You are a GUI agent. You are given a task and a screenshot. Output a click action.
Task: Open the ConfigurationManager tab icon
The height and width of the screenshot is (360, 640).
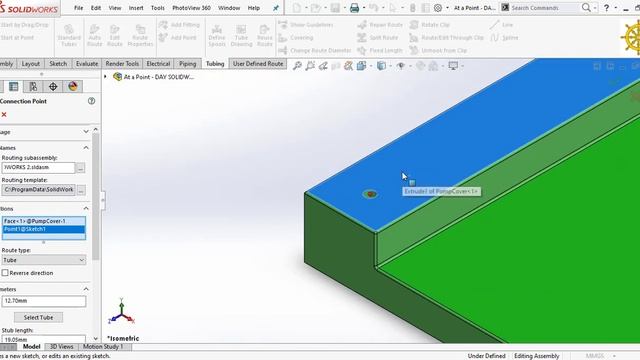33,87
